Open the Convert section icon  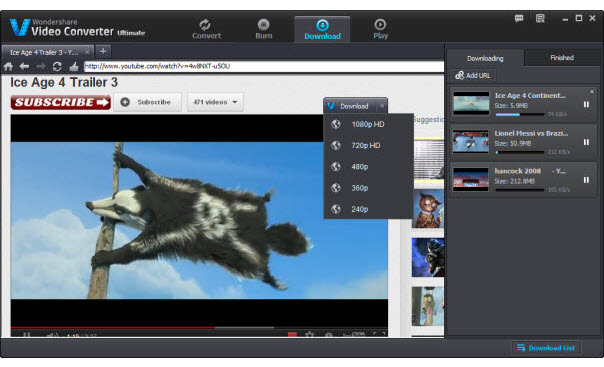tap(205, 25)
